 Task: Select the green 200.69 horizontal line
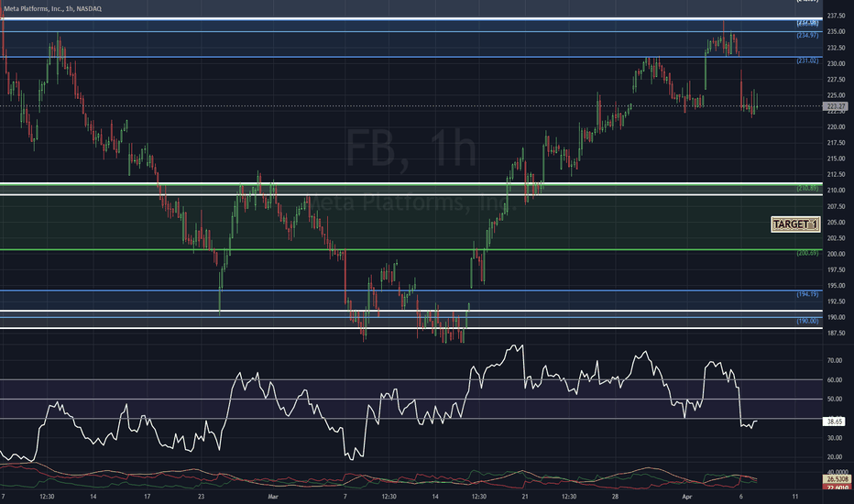pos(411,249)
